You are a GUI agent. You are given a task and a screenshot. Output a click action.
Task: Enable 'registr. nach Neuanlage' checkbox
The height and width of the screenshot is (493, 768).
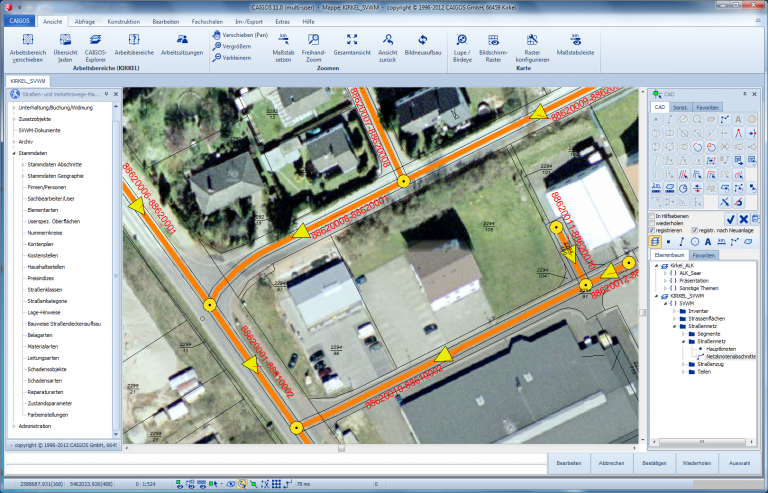[695, 230]
